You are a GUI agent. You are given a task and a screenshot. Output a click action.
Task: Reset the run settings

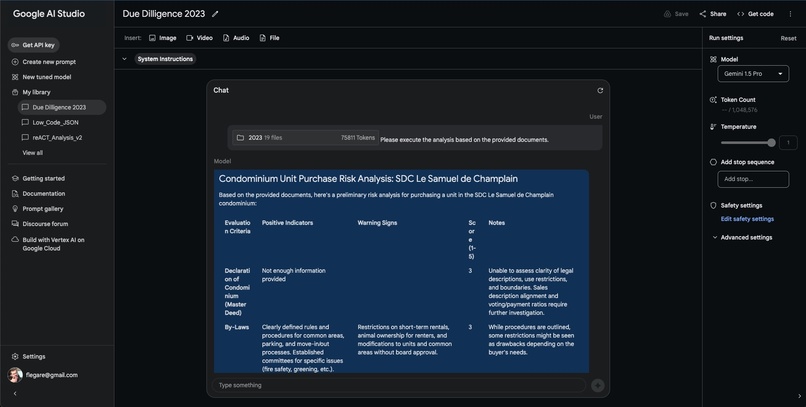pos(788,39)
